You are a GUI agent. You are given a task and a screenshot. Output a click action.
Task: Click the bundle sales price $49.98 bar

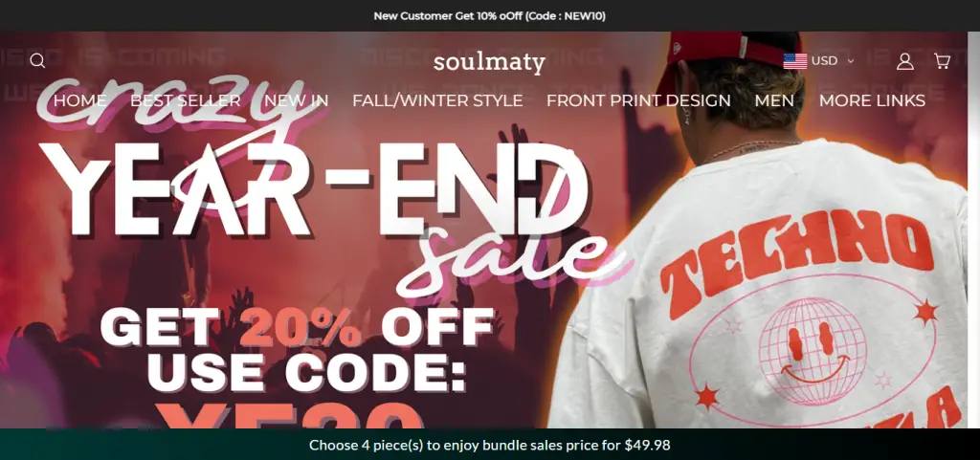tap(489, 445)
